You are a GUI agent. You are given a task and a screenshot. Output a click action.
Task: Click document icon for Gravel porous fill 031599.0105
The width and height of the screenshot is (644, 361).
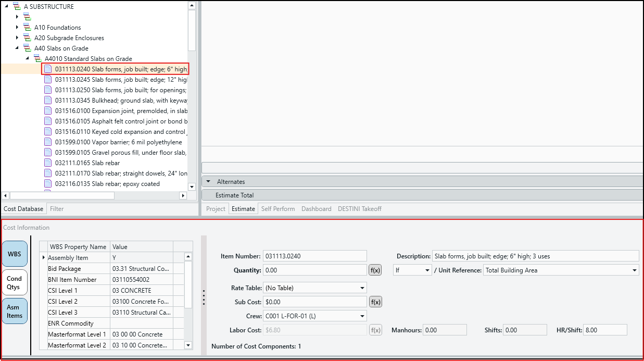point(48,152)
